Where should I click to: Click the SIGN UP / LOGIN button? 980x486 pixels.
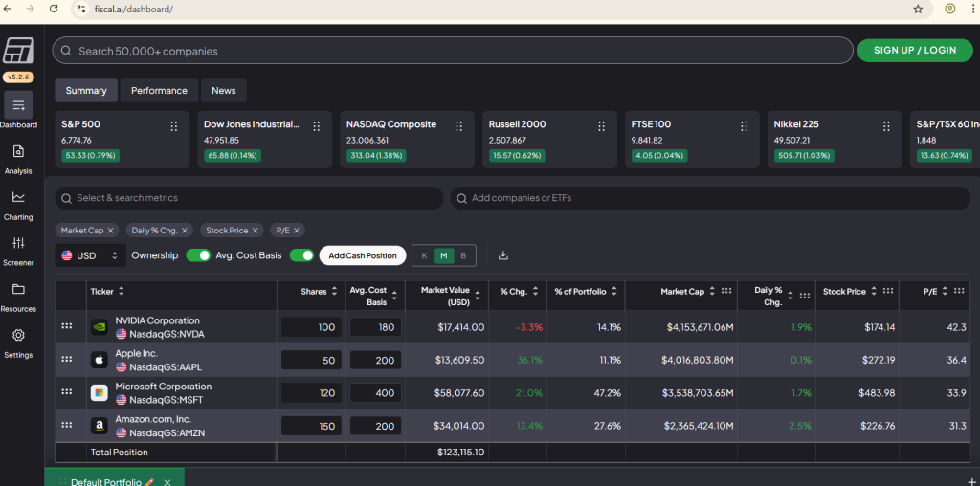(914, 50)
